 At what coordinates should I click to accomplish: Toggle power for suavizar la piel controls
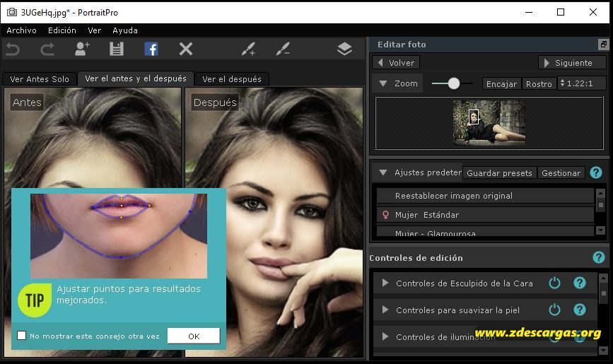554,310
